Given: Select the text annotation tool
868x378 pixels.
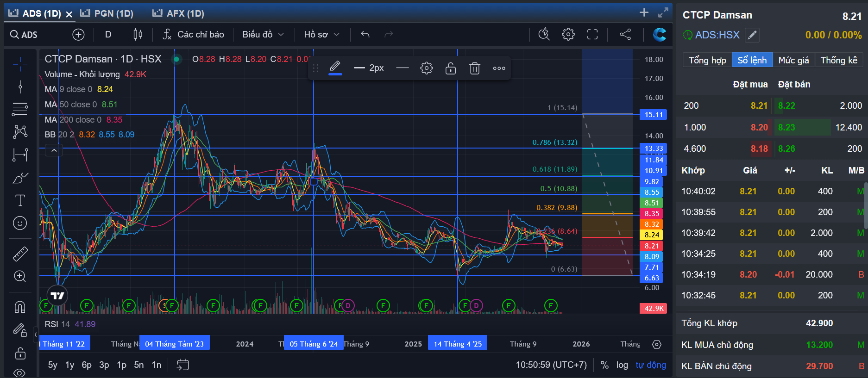Looking at the screenshot, I should pos(20,200).
